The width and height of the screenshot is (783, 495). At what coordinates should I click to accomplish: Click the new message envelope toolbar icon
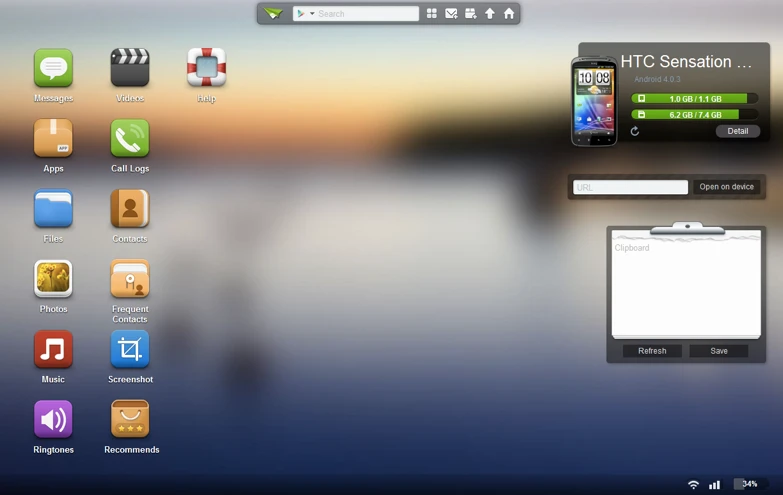pyautogui.click(x=451, y=14)
